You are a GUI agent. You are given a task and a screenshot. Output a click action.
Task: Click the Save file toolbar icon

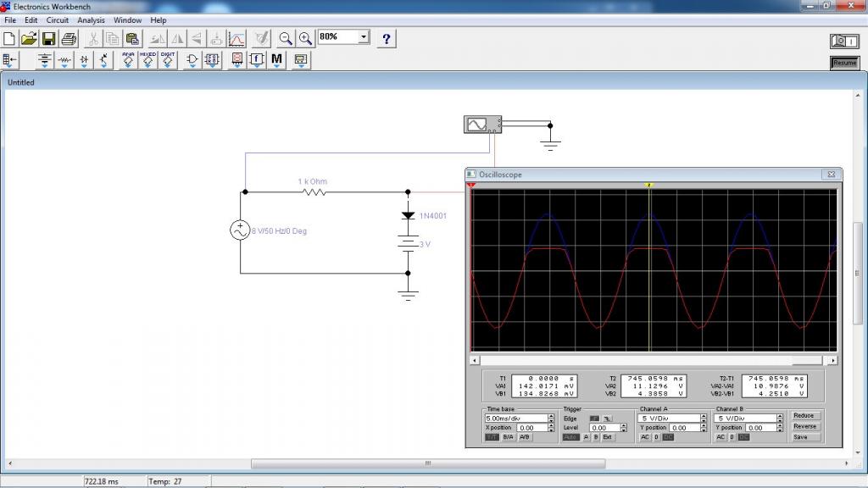pyautogui.click(x=48, y=38)
